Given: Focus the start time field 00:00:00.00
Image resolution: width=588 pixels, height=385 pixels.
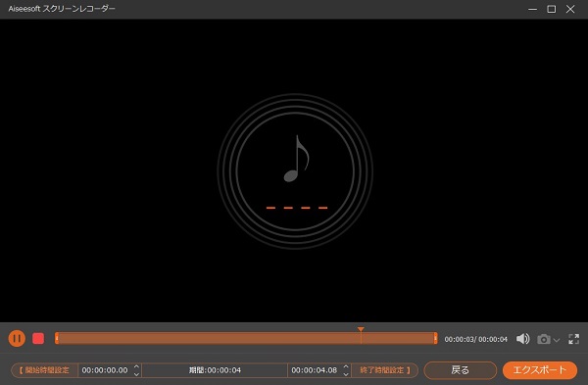Looking at the screenshot, I should pos(105,370).
